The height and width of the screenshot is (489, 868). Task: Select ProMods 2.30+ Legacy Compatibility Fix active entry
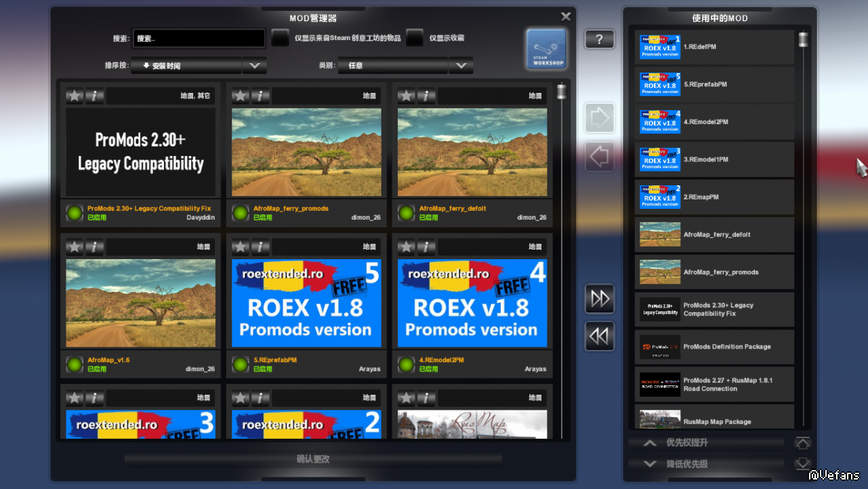pyautogui.click(x=714, y=310)
